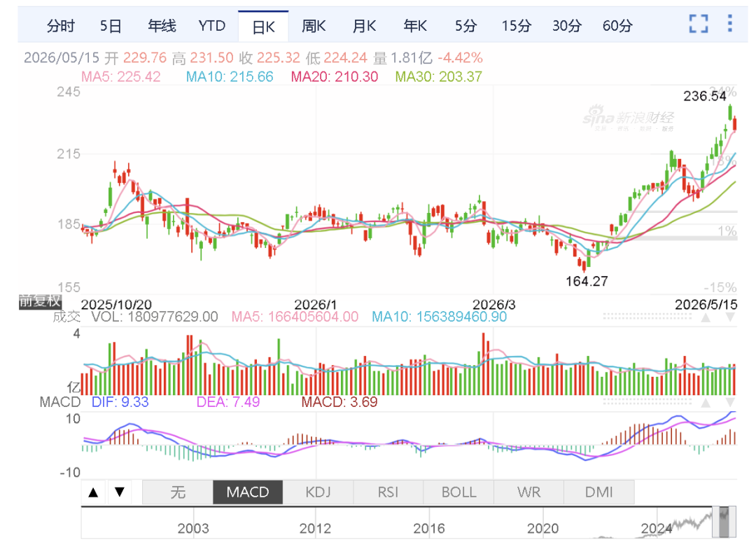
Task: Open fullscreen chart view icon
Action: pos(699,24)
